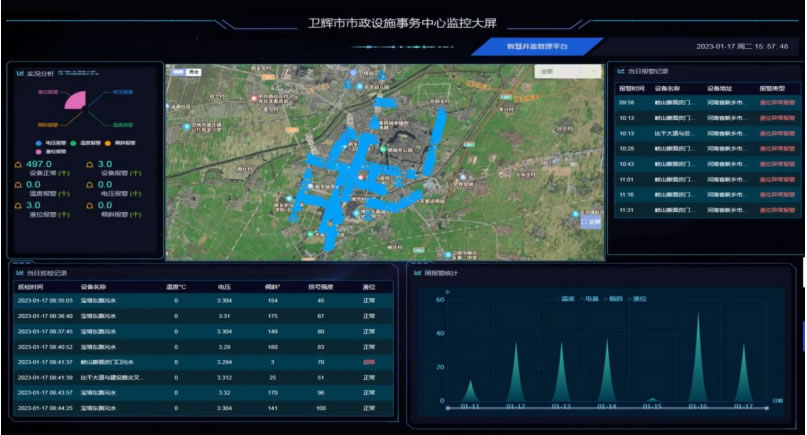Click the purple marker at the map top

(353, 73)
